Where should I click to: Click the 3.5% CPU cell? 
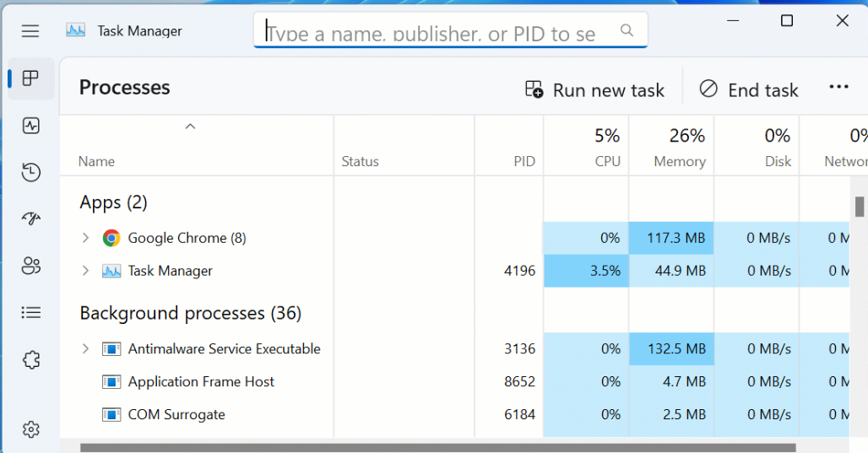coord(586,271)
